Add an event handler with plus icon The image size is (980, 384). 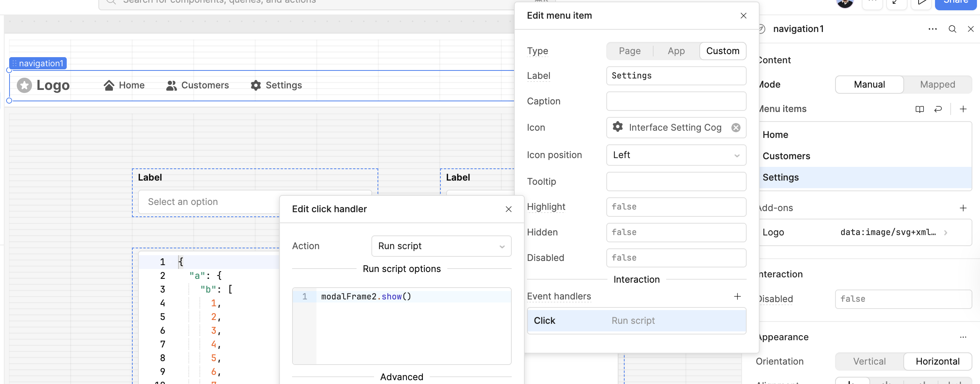737,296
